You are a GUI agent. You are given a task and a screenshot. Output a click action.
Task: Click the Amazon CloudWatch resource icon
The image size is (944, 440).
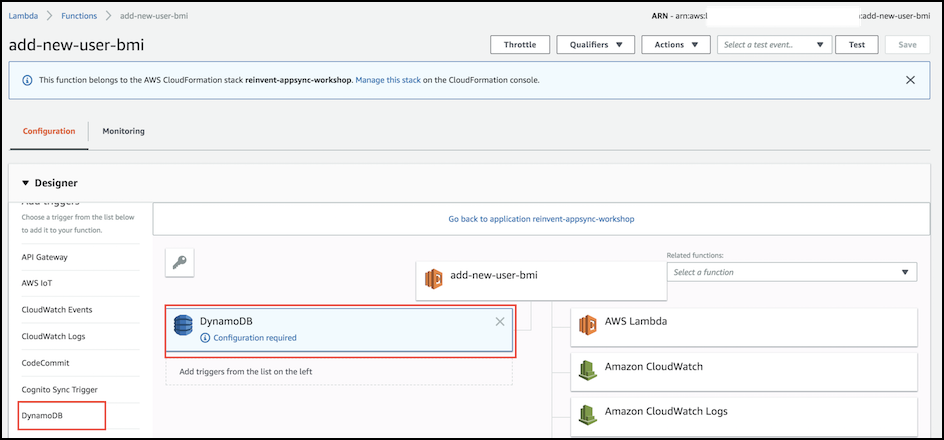click(x=587, y=370)
